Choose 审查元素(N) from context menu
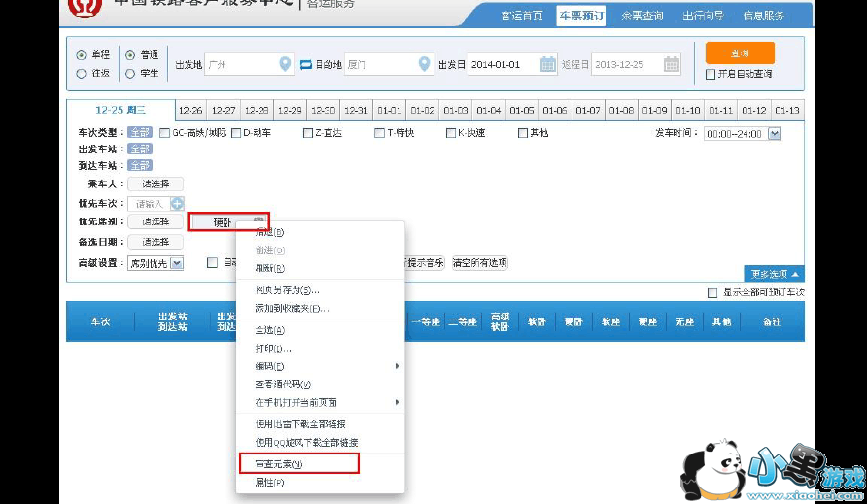Screen dimensions: 867x504 [x=299, y=463]
